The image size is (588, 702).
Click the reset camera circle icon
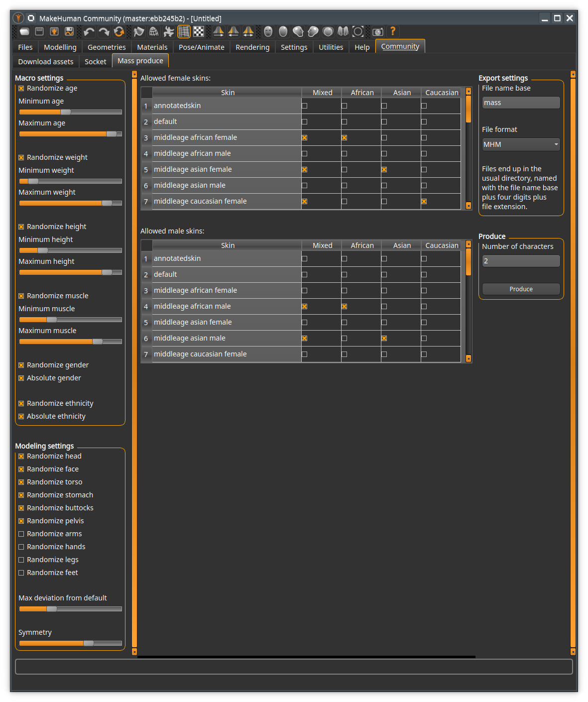pyautogui.click(x=358, y=32)
